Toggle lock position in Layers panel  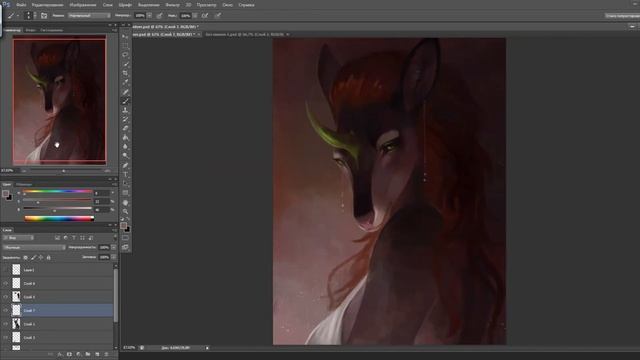(41, 258)
